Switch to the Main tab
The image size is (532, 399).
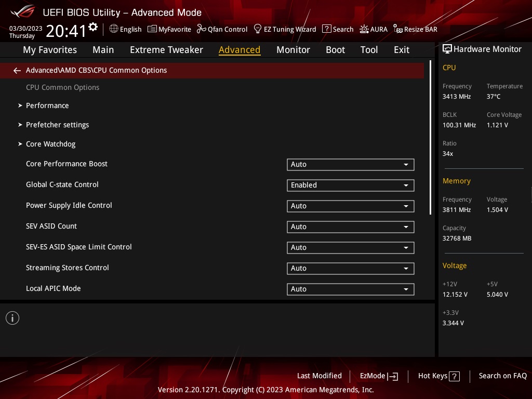point(103,50)
